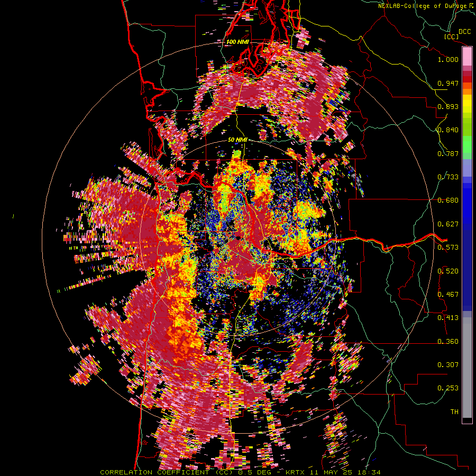This screenshot has width=476, height=476.
Task: Click the TH threshold label
Action: [x=454, y=412]
